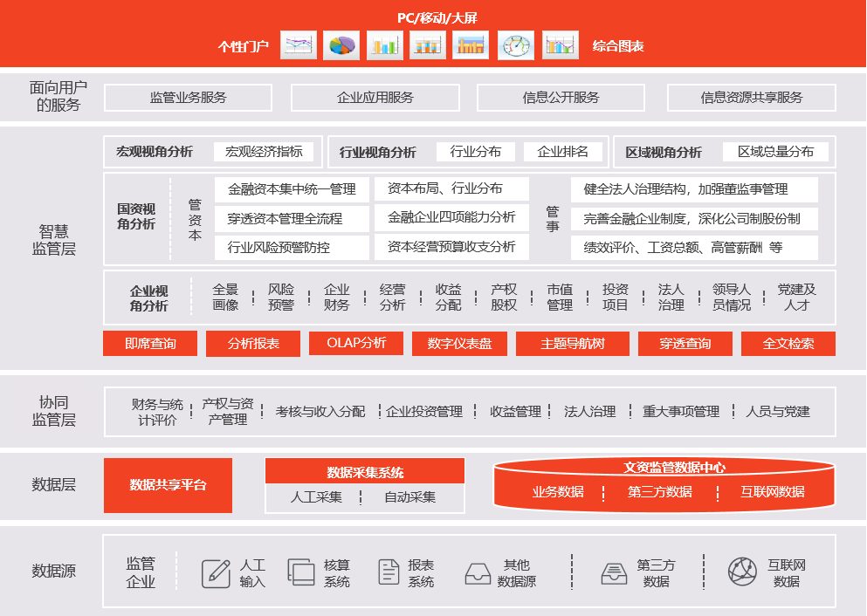Select the 核算系统 stacked windows icon
867x616 pixels.
301,573
